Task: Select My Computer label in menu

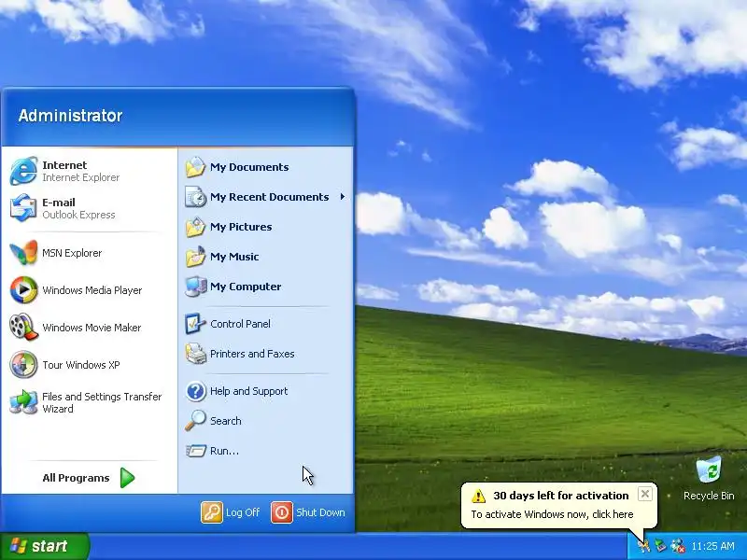Action: pyautogui.click(x=246, y=287)
